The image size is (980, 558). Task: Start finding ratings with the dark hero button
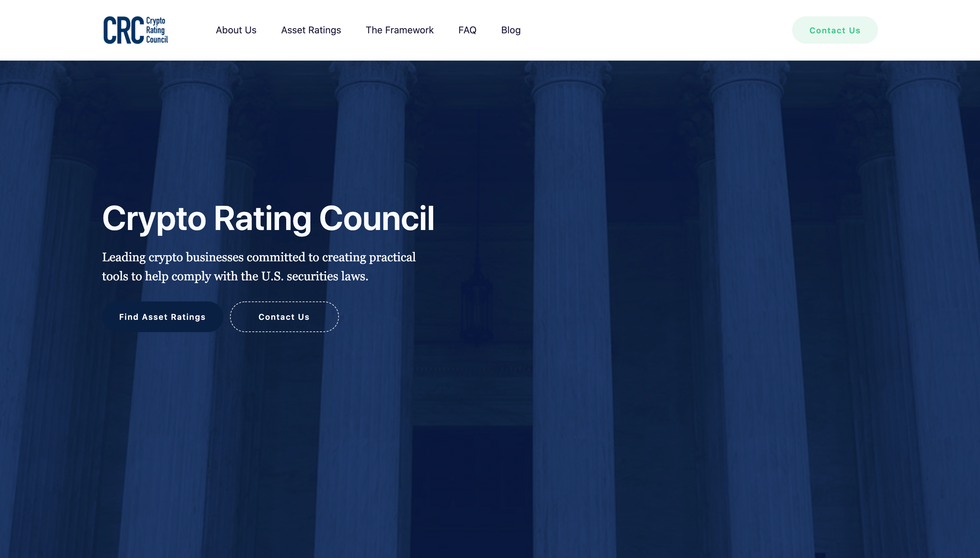click(162, 316)
